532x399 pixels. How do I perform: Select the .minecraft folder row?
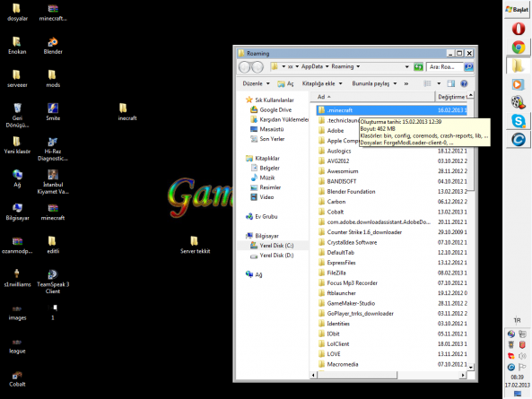[x=392, y=110]
